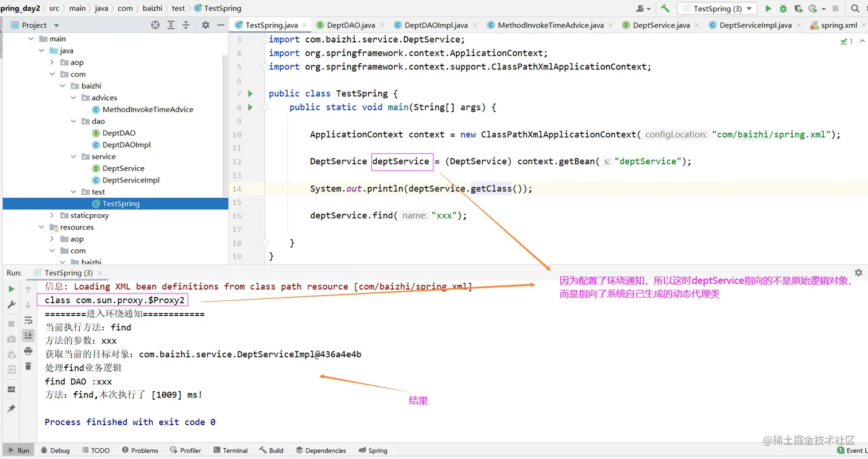
Task: Hide the Project panel with the minus icon
Action: [221, 25]
